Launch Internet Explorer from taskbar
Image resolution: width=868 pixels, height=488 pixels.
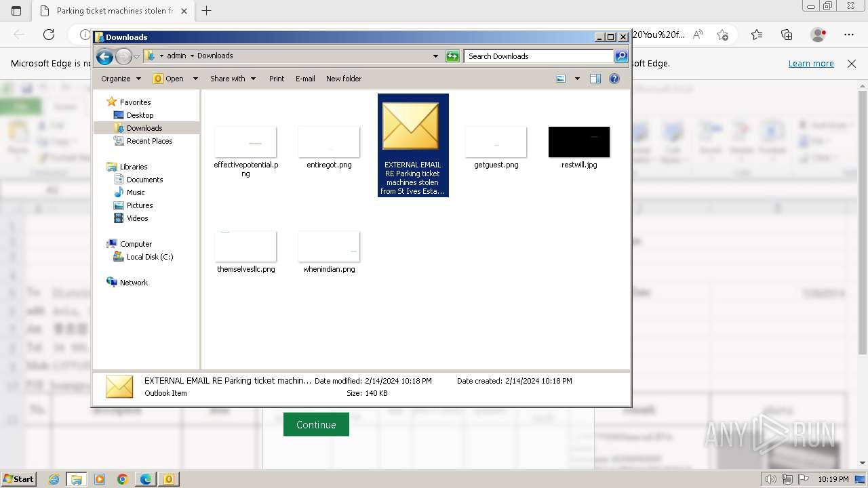coord(54,479)
